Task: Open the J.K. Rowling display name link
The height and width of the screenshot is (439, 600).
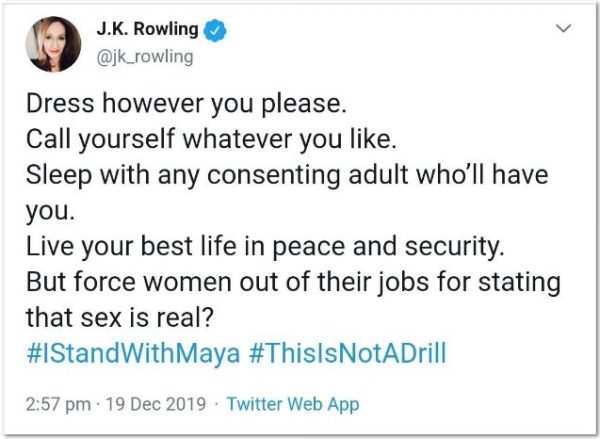Action: (147, 29)
